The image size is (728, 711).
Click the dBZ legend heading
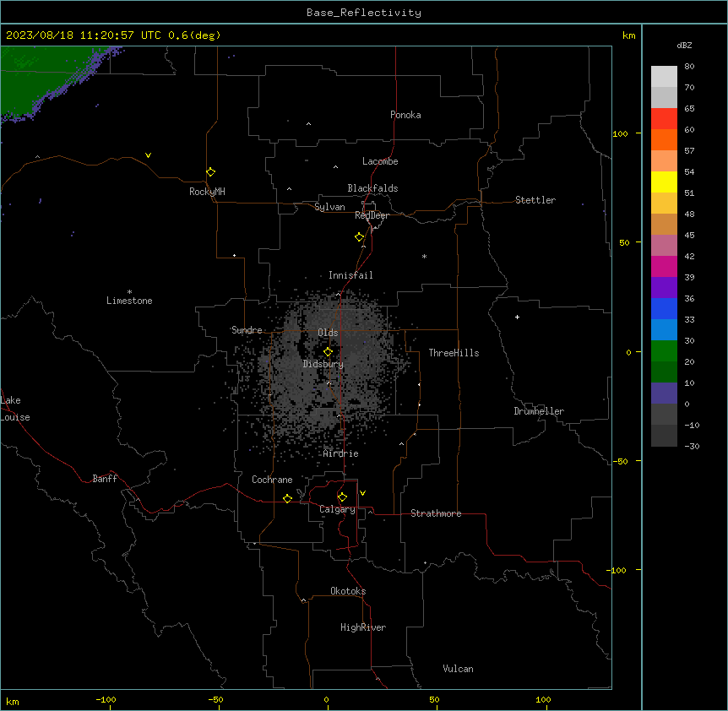click(x=684, y=45)
